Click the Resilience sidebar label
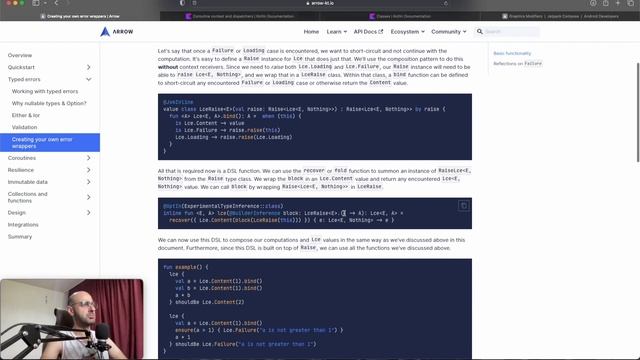This screenshot has height=360, width=640. [x=21, y=170]
